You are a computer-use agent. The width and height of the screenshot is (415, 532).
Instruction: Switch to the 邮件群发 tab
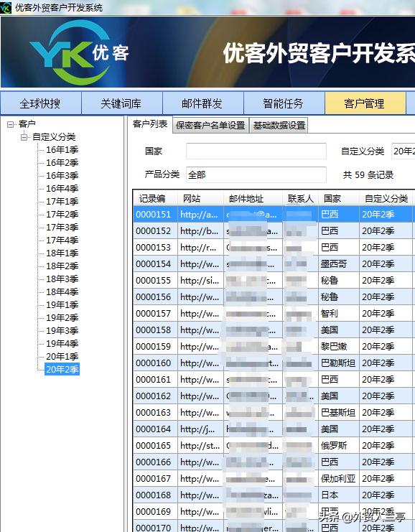(202, 103)
